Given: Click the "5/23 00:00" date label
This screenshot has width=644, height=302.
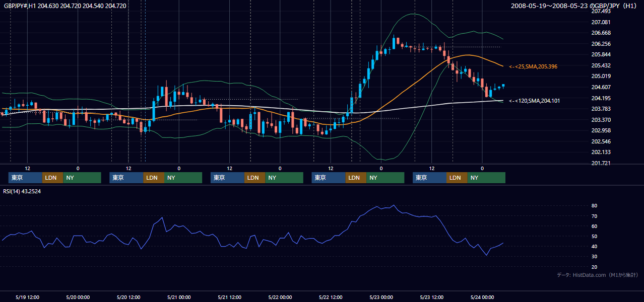Looking at the screenshot, I should pos(381,297).
